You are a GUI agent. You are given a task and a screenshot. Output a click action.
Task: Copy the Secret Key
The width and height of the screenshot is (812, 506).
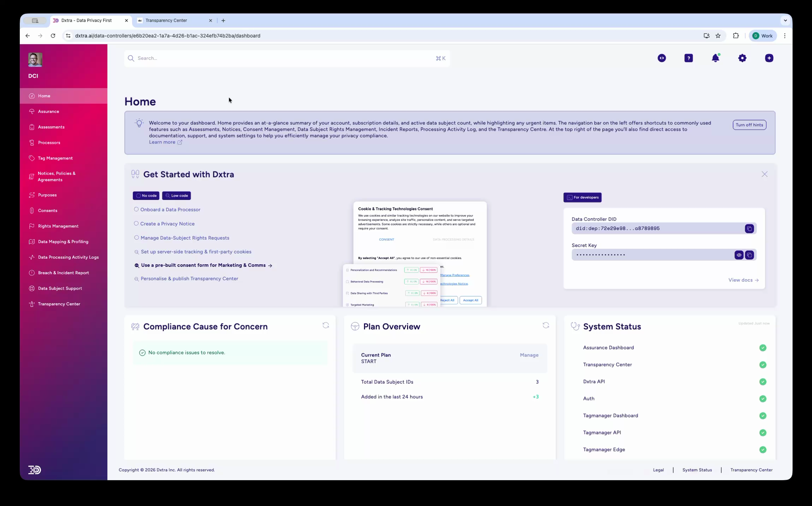point(749,255)
